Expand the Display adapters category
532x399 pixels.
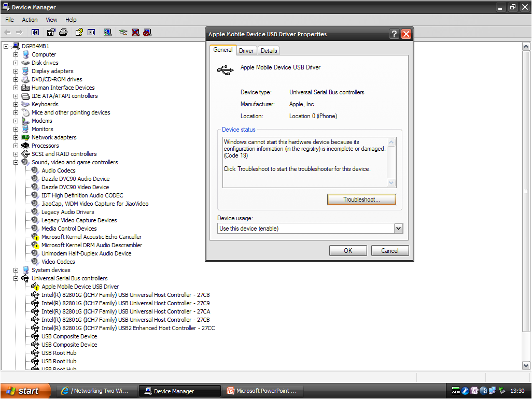click(x=16, y=71)
